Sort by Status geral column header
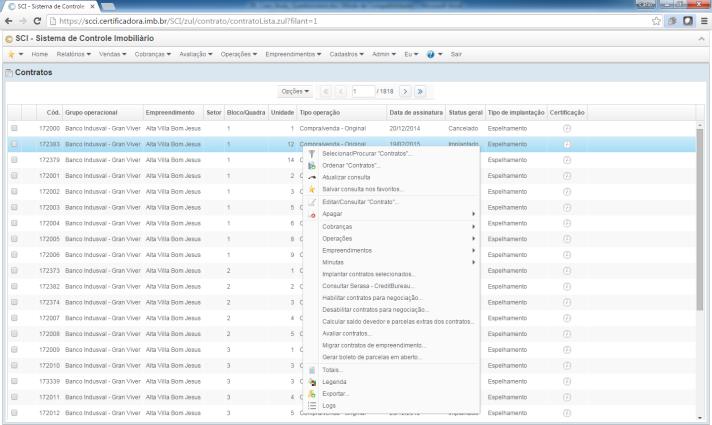This screenshot has height=425, width=712. click(x=465, y=113)
